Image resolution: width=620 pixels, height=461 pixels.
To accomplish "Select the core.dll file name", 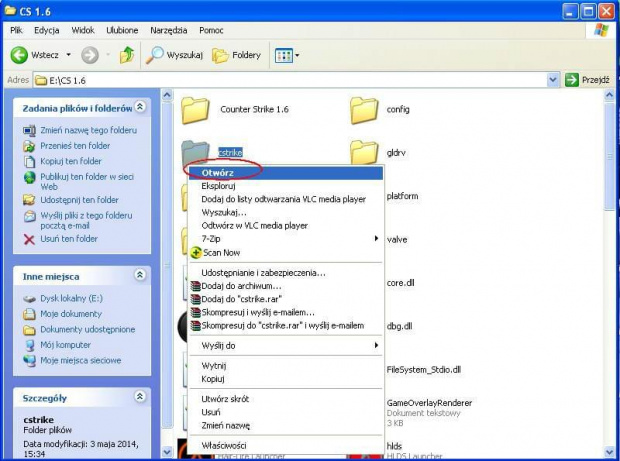I will pos(401,283).
